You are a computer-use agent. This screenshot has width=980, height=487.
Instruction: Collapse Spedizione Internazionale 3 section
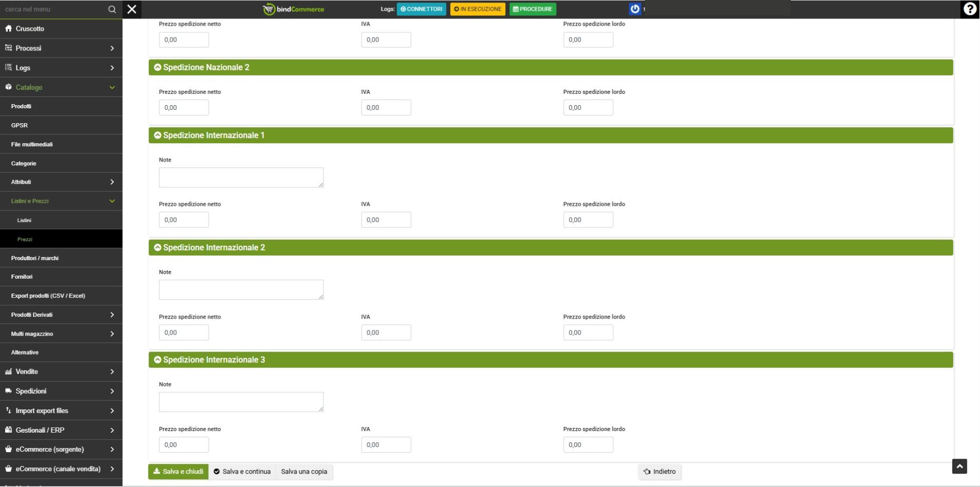pos(158,360)
